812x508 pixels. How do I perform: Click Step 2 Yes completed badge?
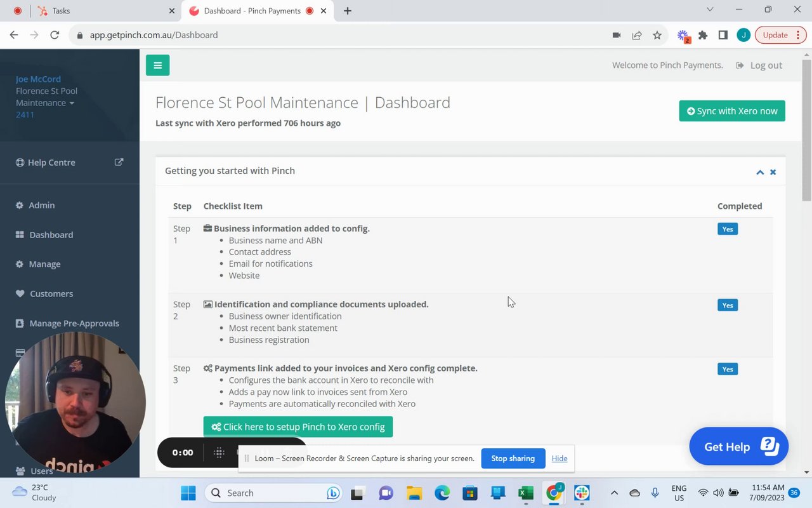click(728, 305)
